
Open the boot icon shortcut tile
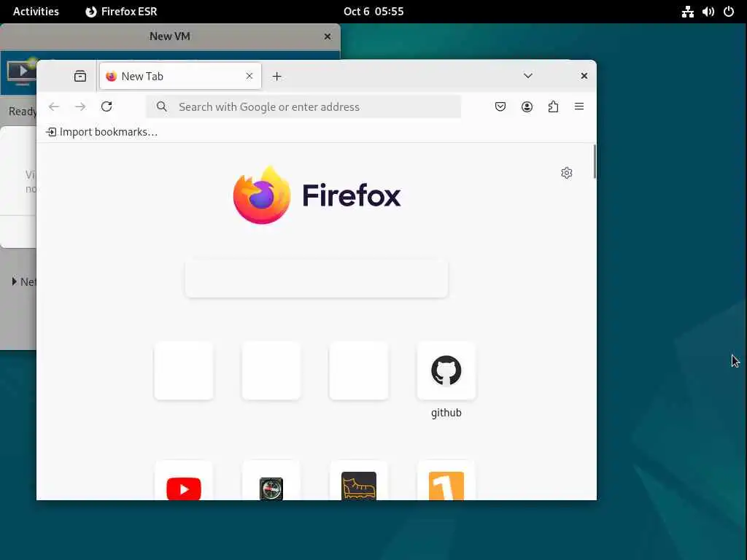[x=359, y=480]
